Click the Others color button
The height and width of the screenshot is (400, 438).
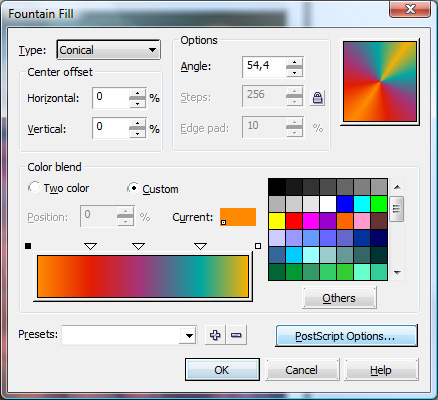tap(339, 297)
